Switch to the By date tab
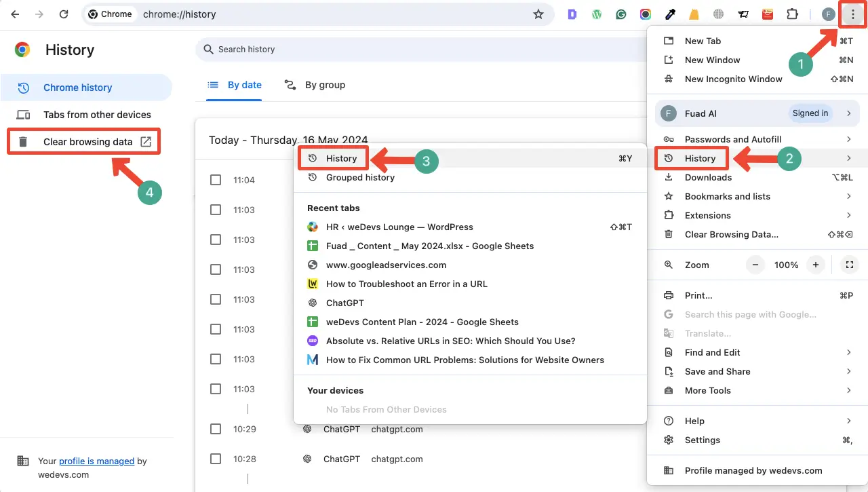868x492 pixels. 235,85
